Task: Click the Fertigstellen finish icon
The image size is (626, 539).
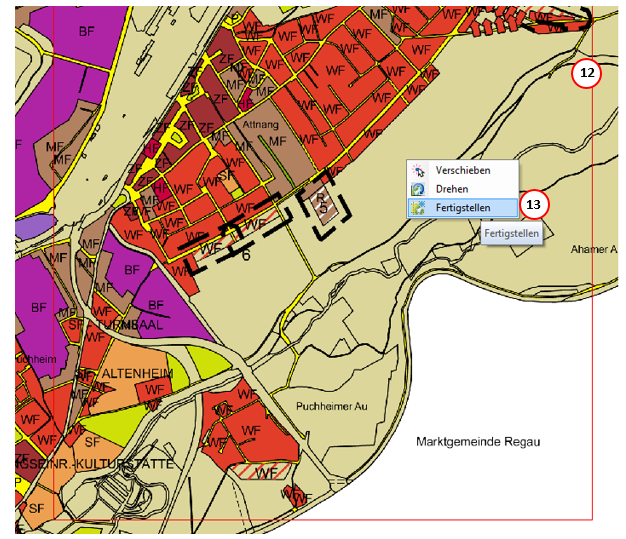Action: point(418,208)
